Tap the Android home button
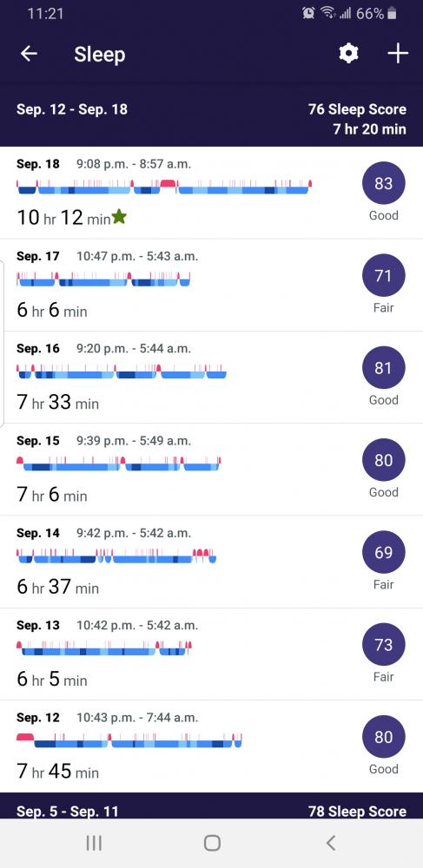This screenshot has height=868, width=423. (212, 843)
